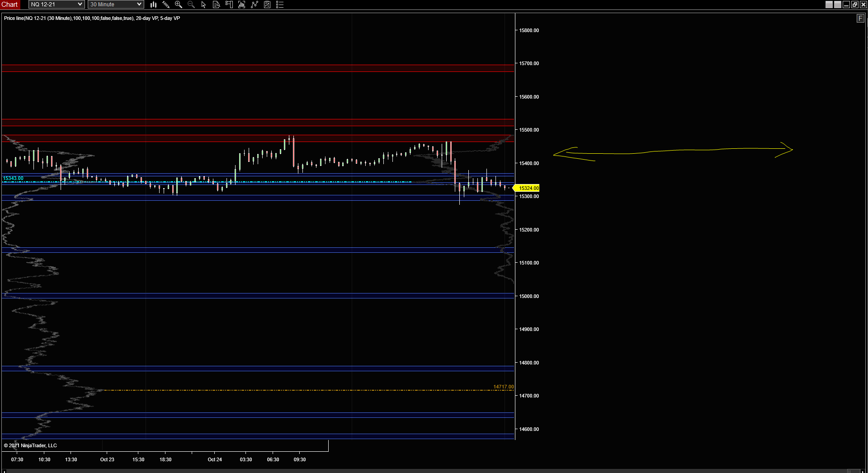Click the horizontal scrollbar left arrow
Viewport: 868px width, 473px height.
coord(4,471)
